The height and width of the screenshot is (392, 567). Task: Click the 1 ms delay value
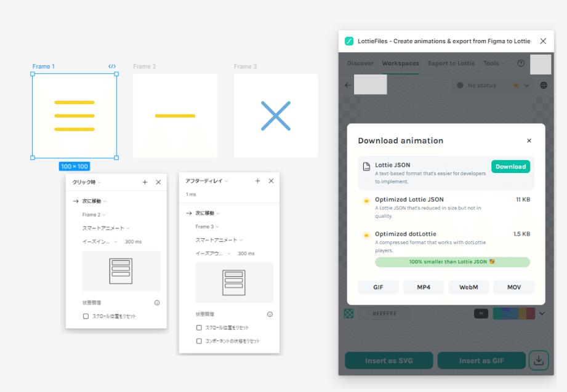tap(191, 194)
